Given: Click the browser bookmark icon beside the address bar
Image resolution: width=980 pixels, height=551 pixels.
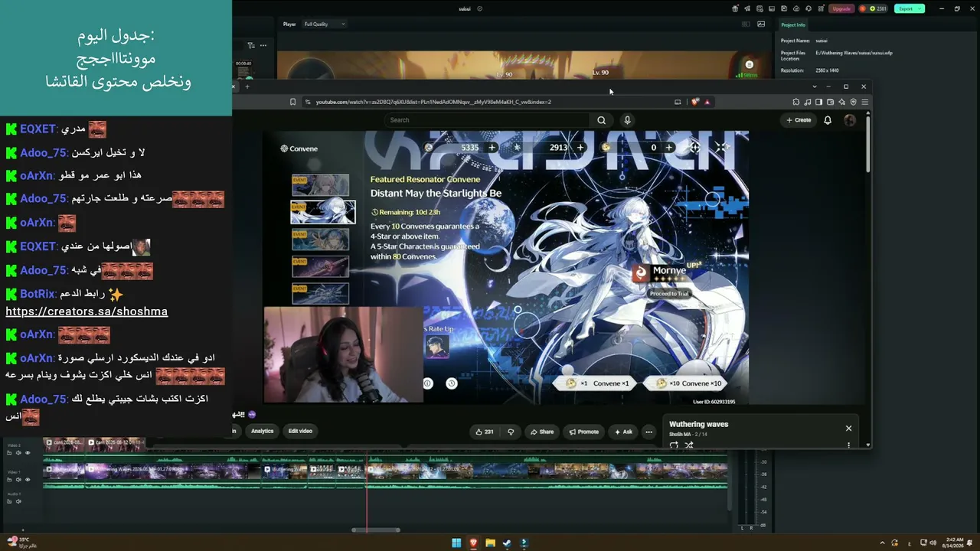Looking at the screenshot, I should pos(292,102).
